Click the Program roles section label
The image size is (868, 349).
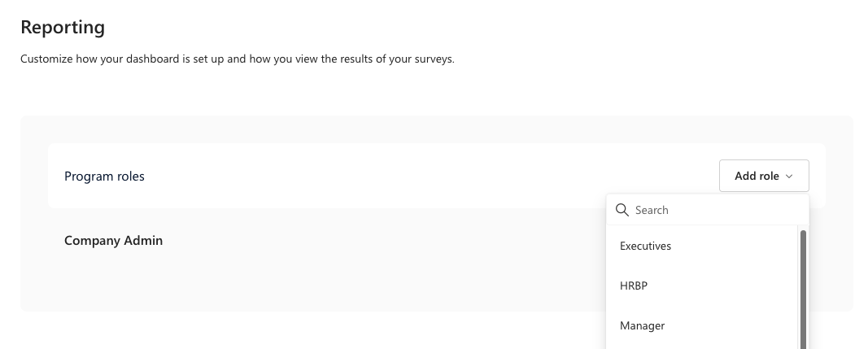pos(104,177)
